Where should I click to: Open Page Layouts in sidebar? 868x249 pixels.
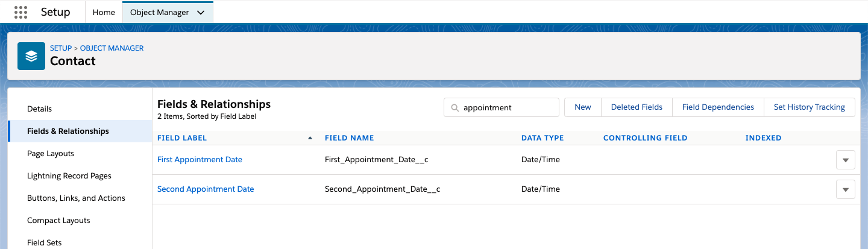click(51, 154)
